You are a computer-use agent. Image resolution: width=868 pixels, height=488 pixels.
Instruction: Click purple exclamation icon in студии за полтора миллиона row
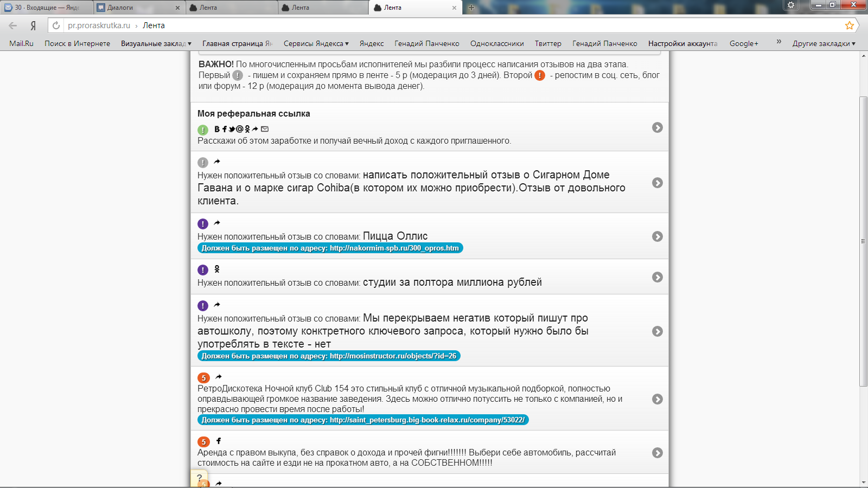203,270
